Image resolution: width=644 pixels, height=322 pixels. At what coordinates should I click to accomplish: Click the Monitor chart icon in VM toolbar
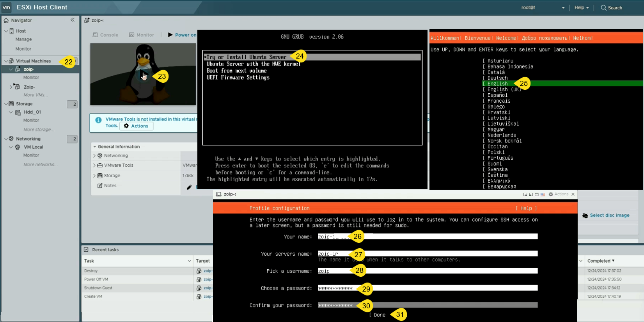point(132,35)
